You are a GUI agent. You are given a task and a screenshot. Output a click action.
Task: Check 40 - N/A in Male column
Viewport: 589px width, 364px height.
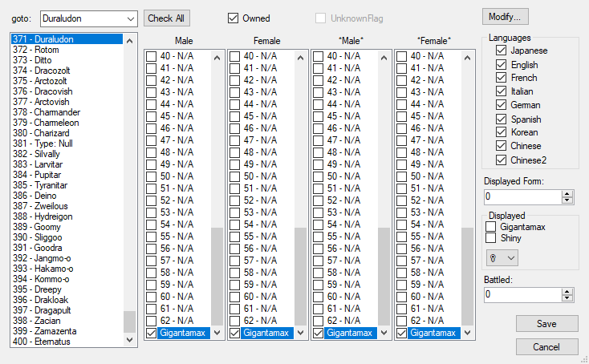click(152, 56)
